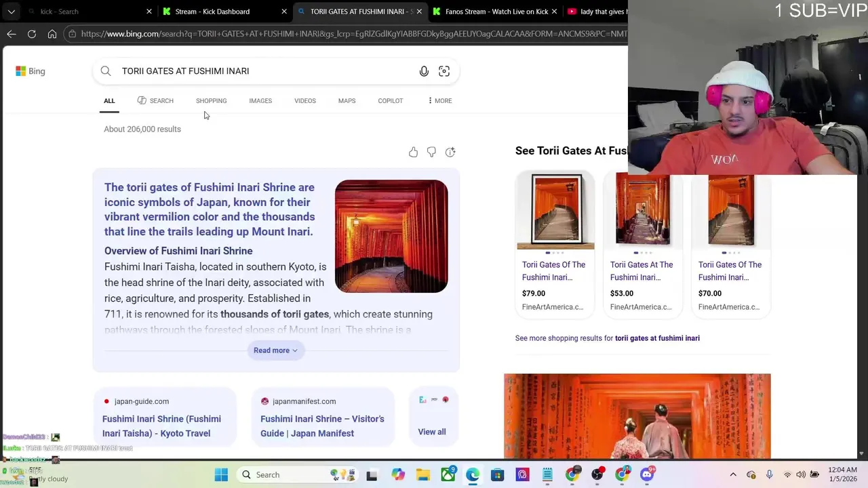Reload the page with the refresh icon
868x488 pixels.
pyautogui.click(x=32, y=34)
